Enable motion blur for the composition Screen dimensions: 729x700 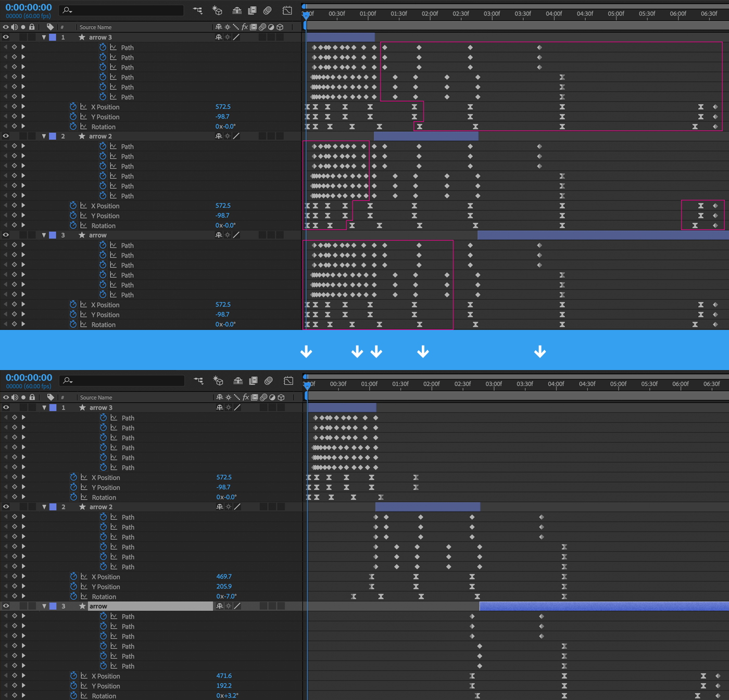[x=268, y=10]
